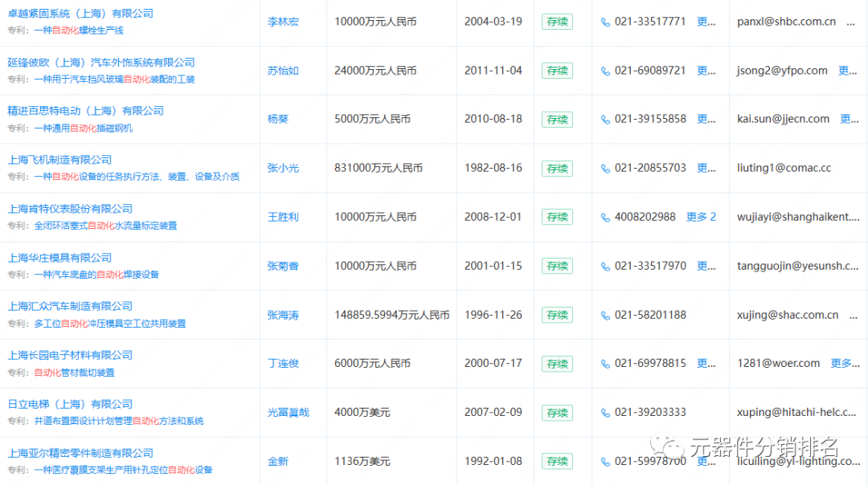The height and width of the screenshot is (485, 868).
Task: Select capital value 831000万元人民币
Action: [x=379, y=168]
